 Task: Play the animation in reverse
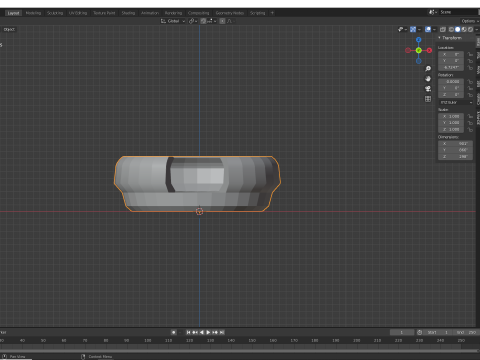coord(202,332)
